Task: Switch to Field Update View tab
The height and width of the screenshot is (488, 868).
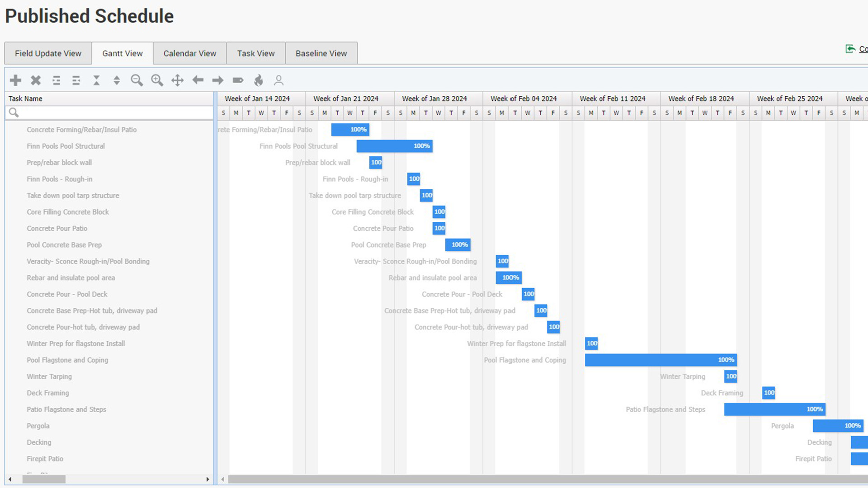Action: [x=48, y=53]
